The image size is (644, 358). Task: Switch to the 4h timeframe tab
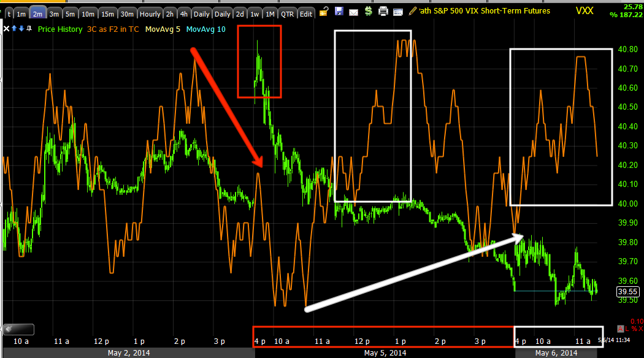coord(183,14)
